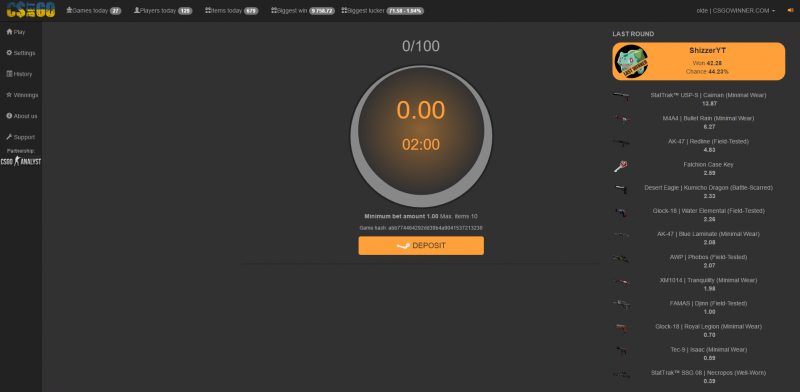Click the Biggest lucker stat
The height and width of the screenshot is (392, 800).
383,11
